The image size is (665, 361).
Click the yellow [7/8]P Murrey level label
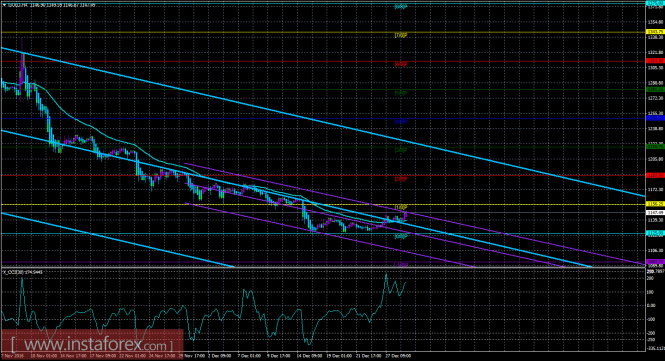point(401,36)
